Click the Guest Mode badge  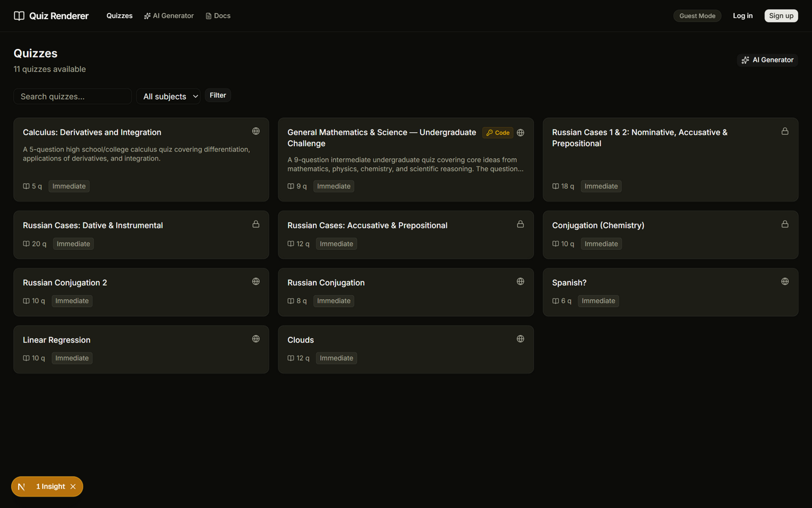tap(697, 16)
